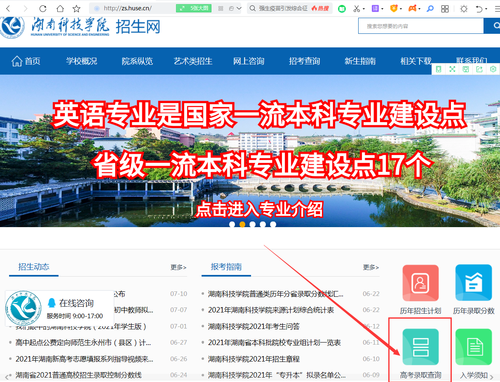The width and height of the screenshot is (500, 382).
Task: Open the game controller extension icon
Action: pos(412,8)
